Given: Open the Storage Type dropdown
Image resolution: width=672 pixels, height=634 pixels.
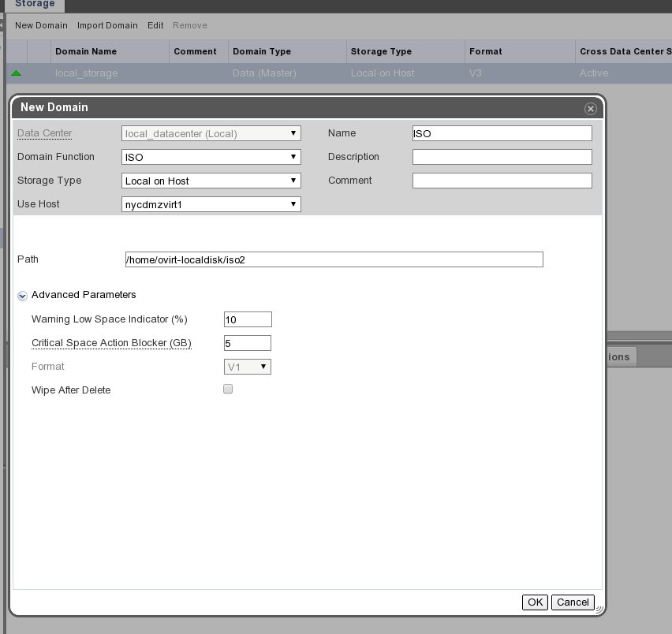Looking at the screenshot, I should [x=211, y=181].
